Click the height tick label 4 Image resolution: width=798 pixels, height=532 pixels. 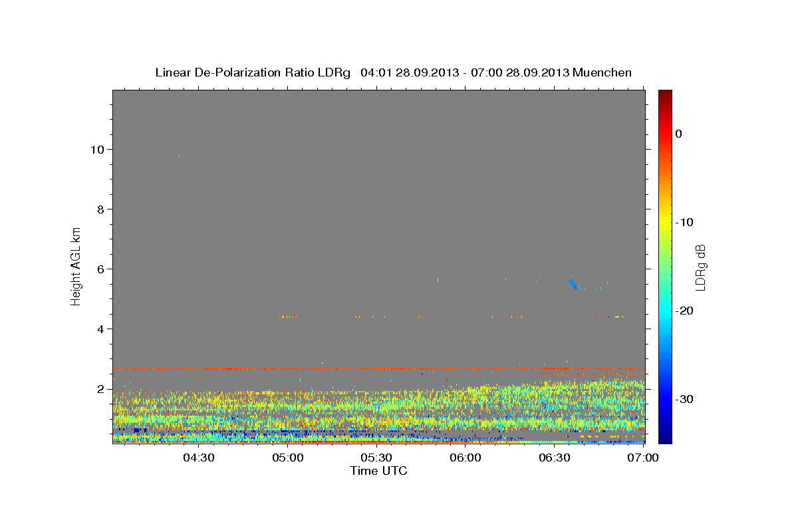point(102,329)
